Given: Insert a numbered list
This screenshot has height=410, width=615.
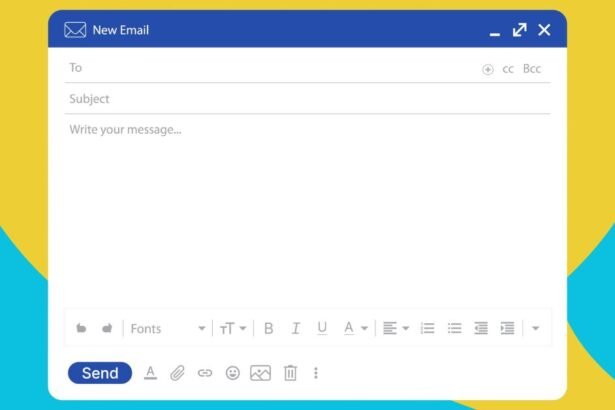Looking at the screenshot, I should (x=428, y=328).
